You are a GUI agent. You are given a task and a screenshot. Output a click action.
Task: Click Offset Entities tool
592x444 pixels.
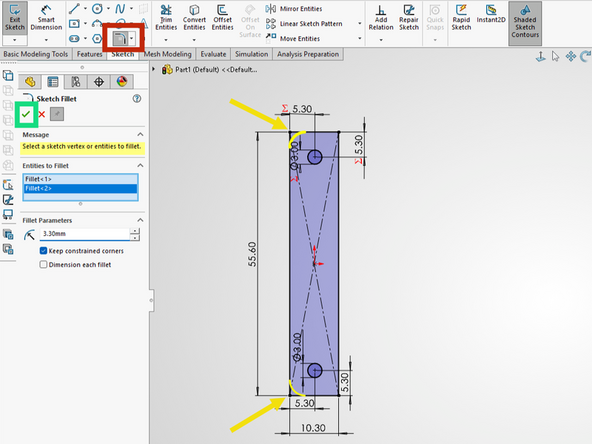coord(222,18)
